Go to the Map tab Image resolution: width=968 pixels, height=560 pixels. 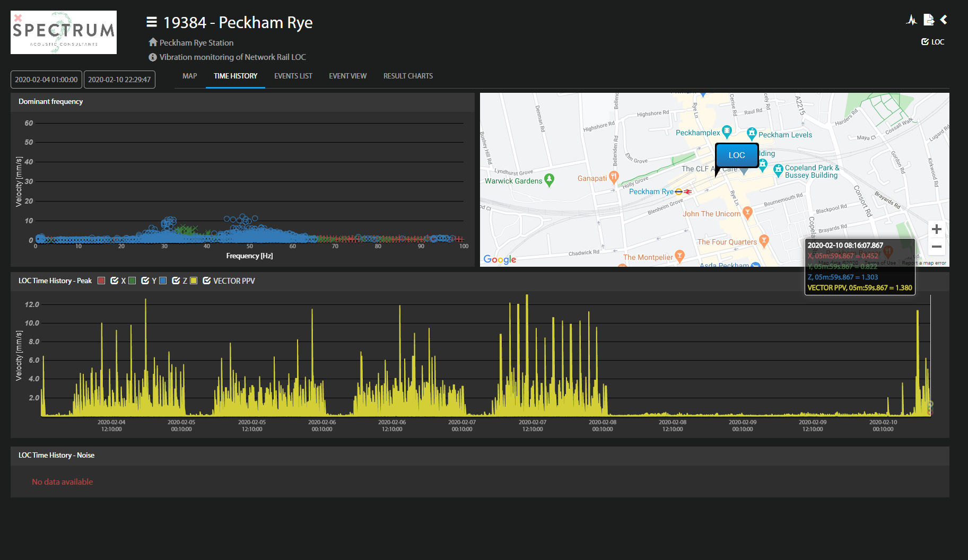click(189, 76)
